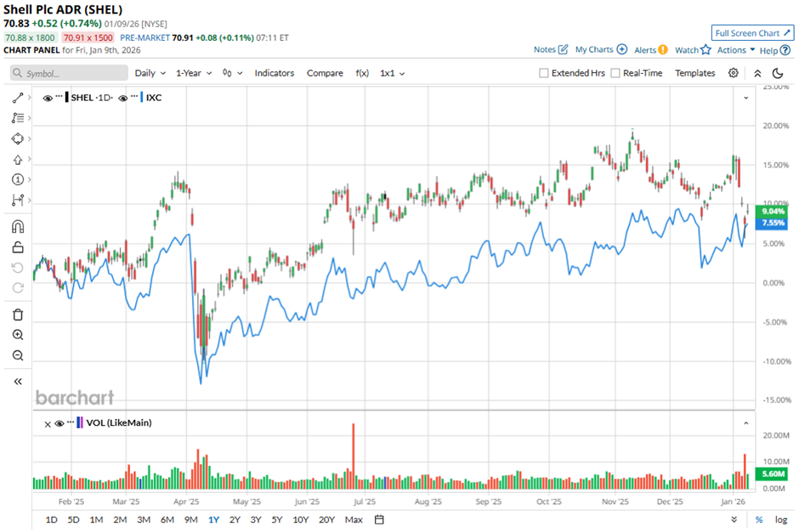The width and height of the screenshot is (799, 532).
Task: Open the f(x) expressions menu
Action: tap(362, 73)
